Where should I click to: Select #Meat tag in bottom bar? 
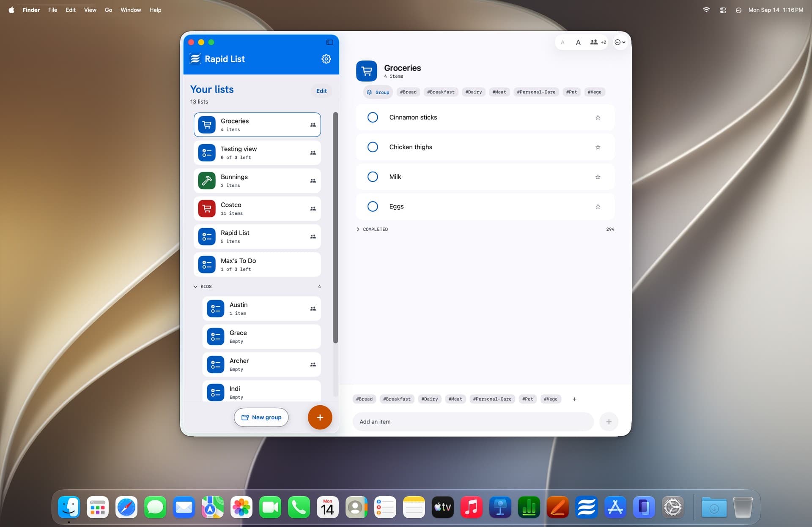tap(455, 399)
